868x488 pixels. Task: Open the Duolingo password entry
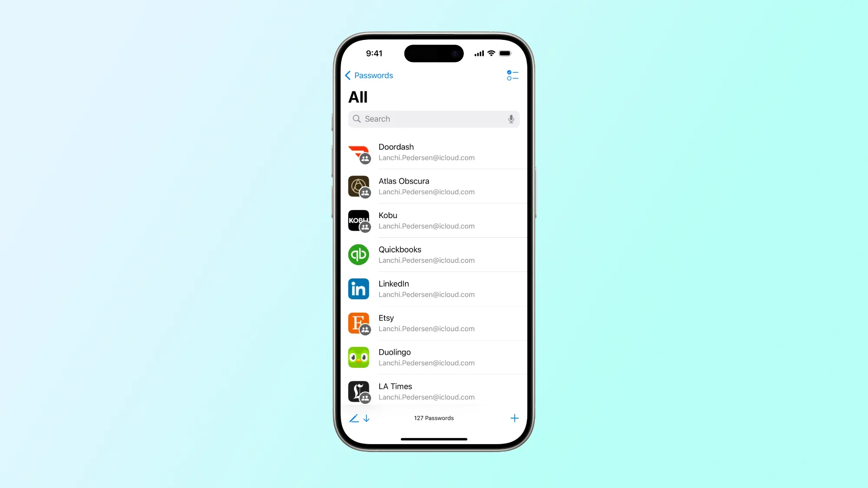434,357
